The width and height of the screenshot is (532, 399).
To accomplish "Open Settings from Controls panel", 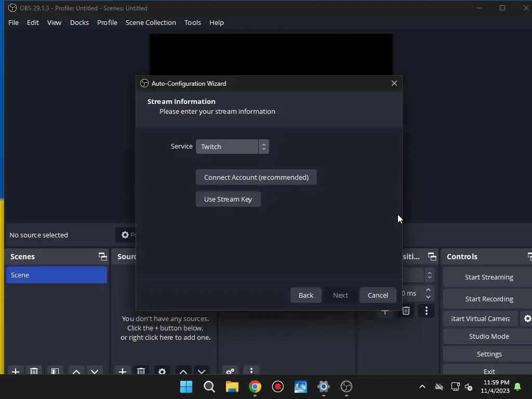I will 488,354.
